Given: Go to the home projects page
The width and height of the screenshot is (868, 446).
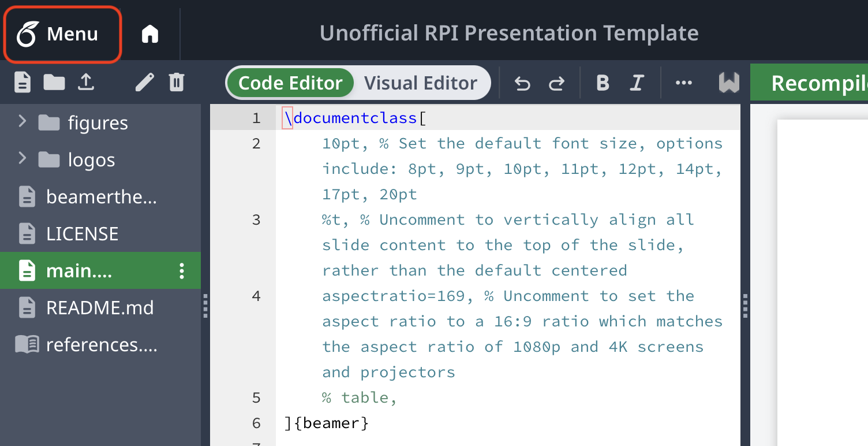Looking at the screenshot, I should pyautogui.click(x=150, y=34).
